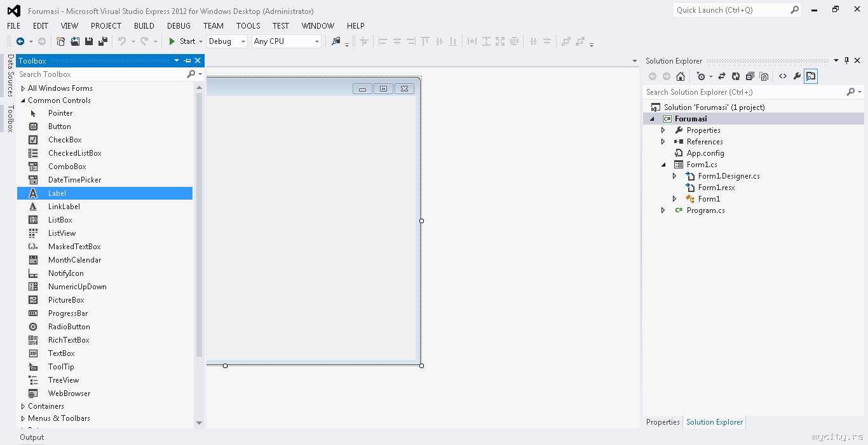Click the Search Toolbox input field
The image size is (868, 445).
point(102,74)
